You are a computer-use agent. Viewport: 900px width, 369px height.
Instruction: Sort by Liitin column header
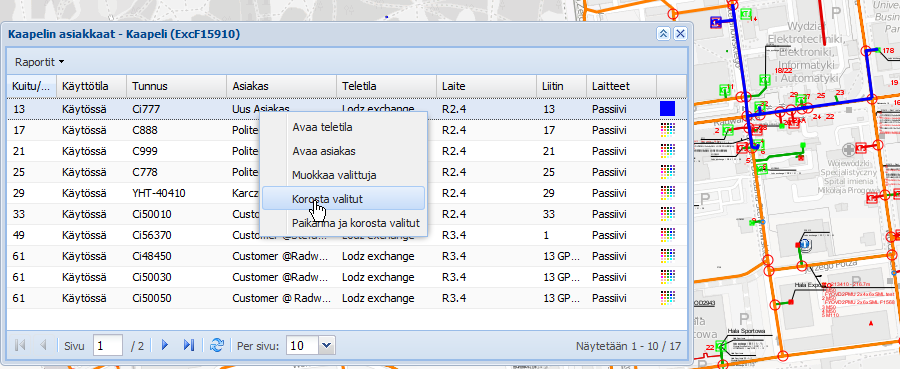[x=561, y=87]
